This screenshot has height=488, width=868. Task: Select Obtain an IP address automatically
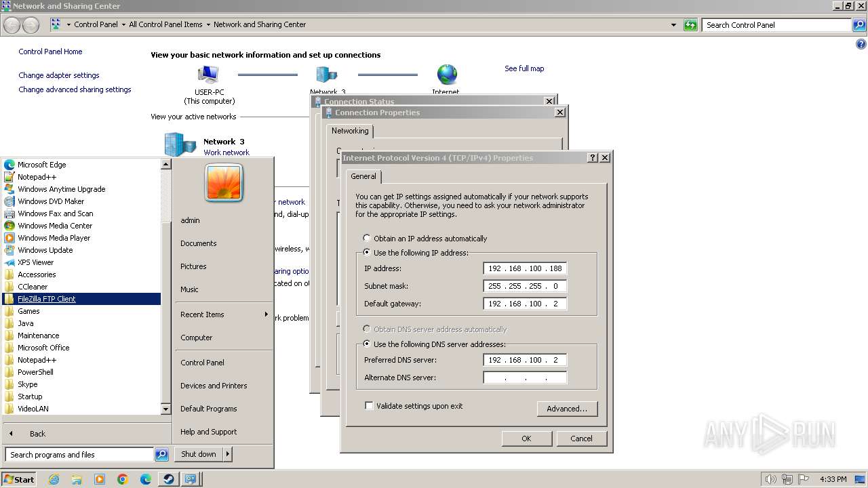click(x=367, y=239)
